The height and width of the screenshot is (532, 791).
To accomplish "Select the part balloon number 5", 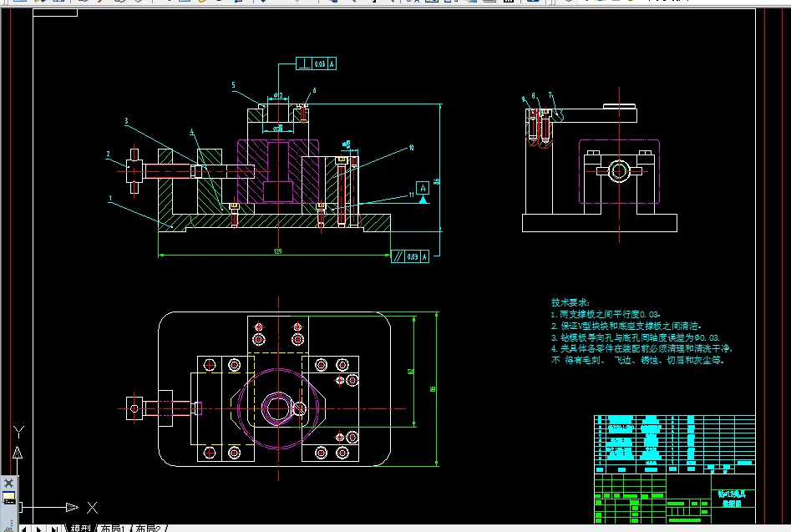I will [233, 85].
